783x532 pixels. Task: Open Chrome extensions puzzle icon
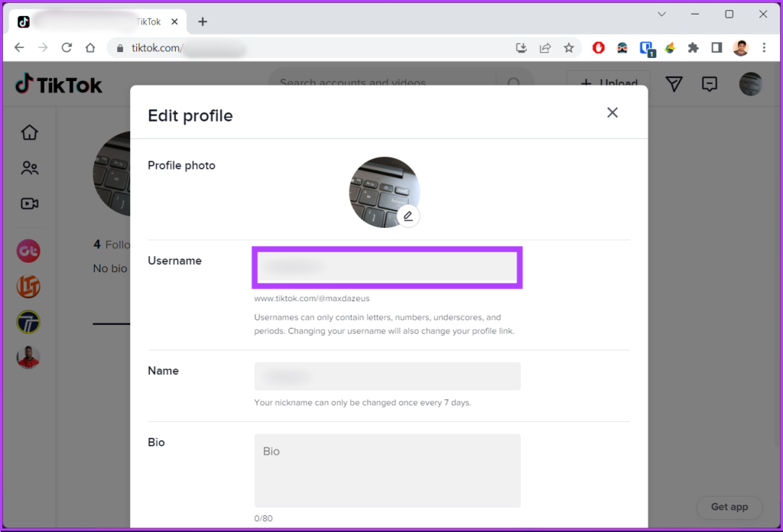[x=693, y=47]
